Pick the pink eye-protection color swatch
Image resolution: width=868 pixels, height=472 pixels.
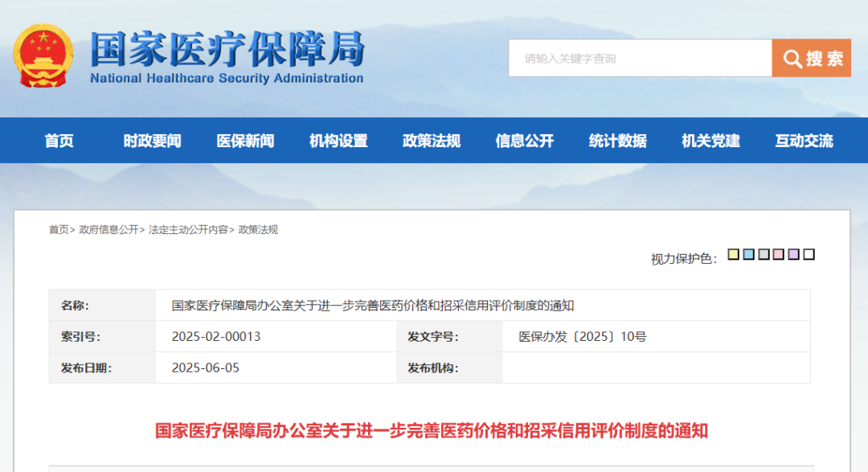pos(779,255)
